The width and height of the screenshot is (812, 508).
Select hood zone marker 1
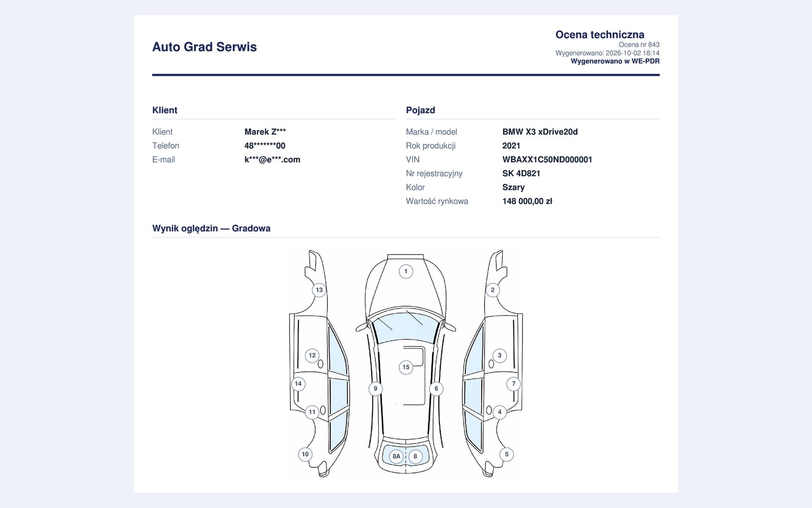point(405,271)
